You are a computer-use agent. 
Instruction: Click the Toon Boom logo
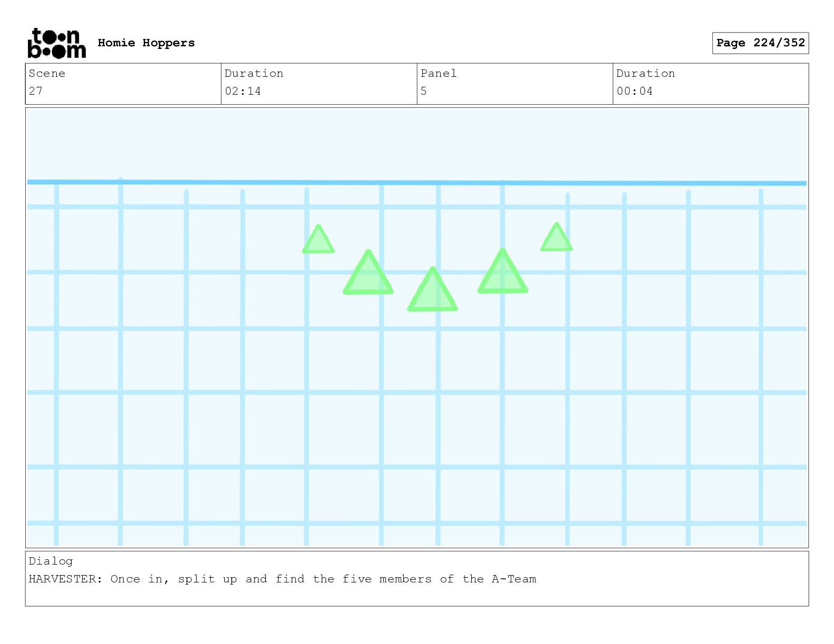[x=56, y=43]
